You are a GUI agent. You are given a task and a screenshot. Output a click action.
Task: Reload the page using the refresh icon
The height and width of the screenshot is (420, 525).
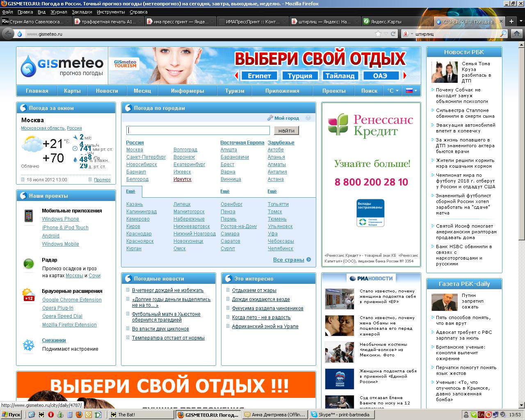coord(393,34)
